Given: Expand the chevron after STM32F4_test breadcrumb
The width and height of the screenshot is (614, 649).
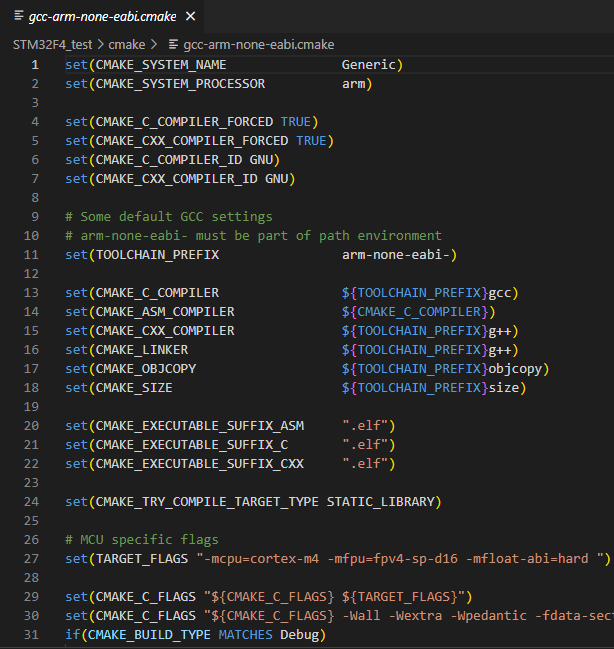Looking at the screenshot, I should pyautogui.click(x=100, y=45).
